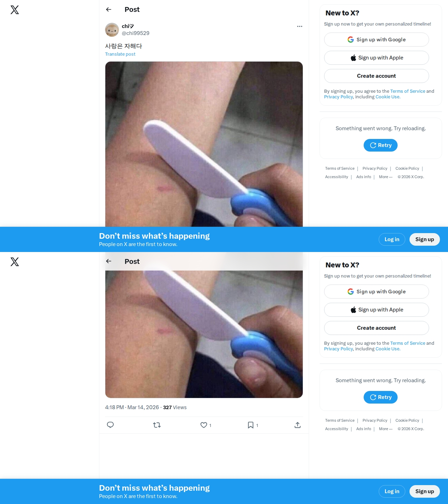
Task: Expand the More footer menu in the top panel
Action: point(386,177)
